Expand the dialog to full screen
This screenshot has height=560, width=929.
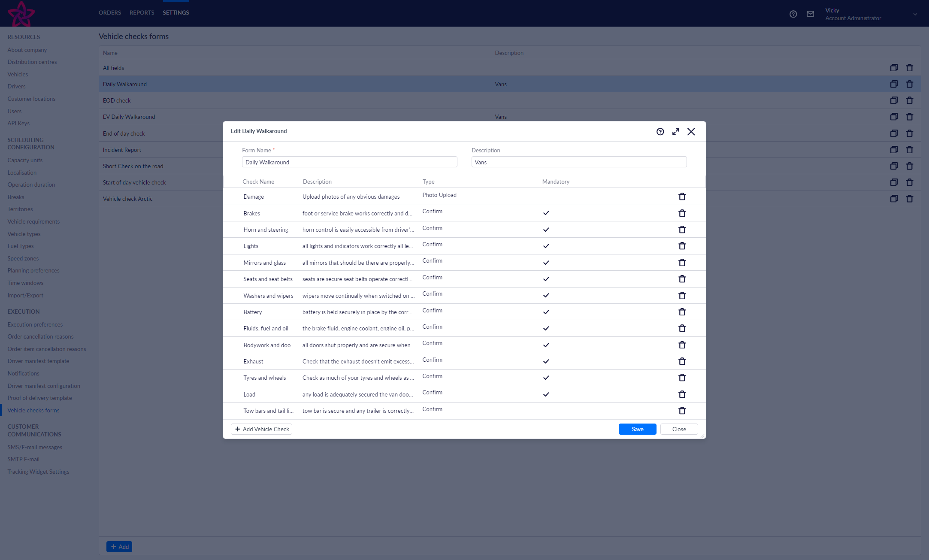tap(675, 132)
